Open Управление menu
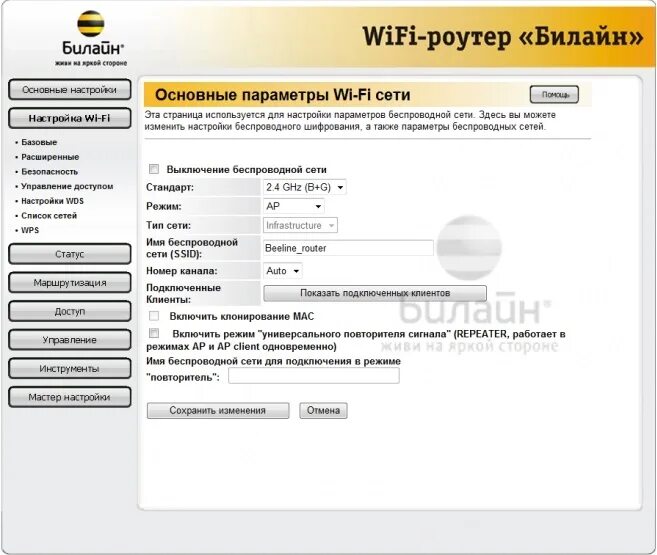 (70, 340)
